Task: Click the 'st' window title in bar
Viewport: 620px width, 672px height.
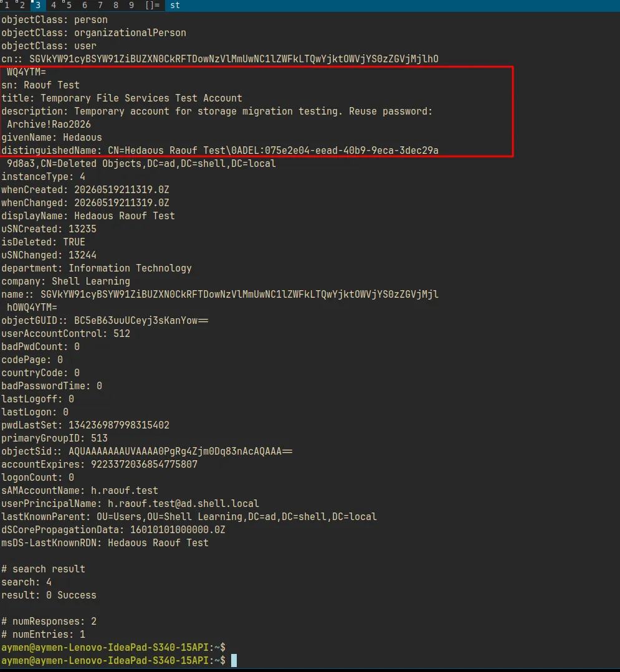Action: pos(175,5)
